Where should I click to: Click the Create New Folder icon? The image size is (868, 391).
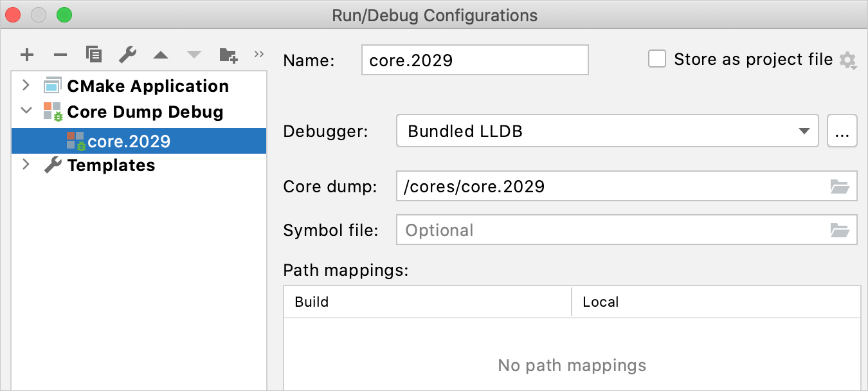(x=228, y=55)
